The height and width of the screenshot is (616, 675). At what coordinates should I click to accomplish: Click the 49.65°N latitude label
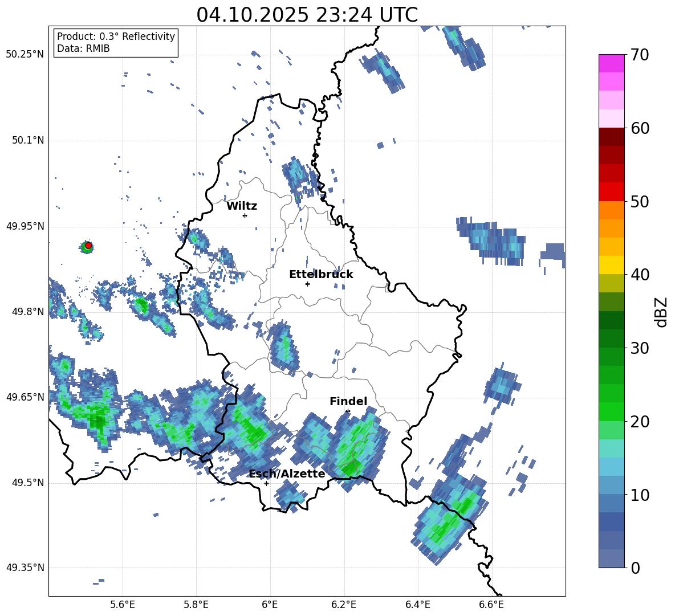pyautogui.click(x=25, y=397)
